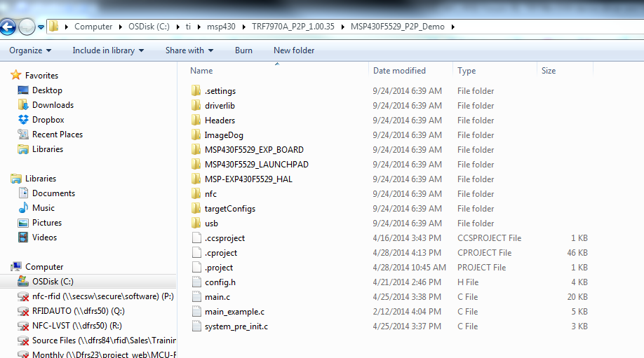This screenshot has width=644, height=358.
Task: Click the OSDisk (C:) drive icon in sidebar
Action: click(x=23, y=281)
